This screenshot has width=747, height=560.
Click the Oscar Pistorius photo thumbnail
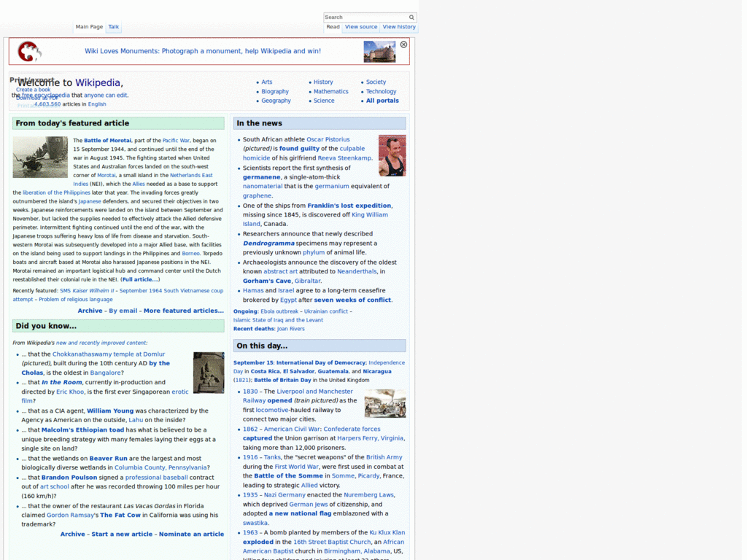[392, 156]
